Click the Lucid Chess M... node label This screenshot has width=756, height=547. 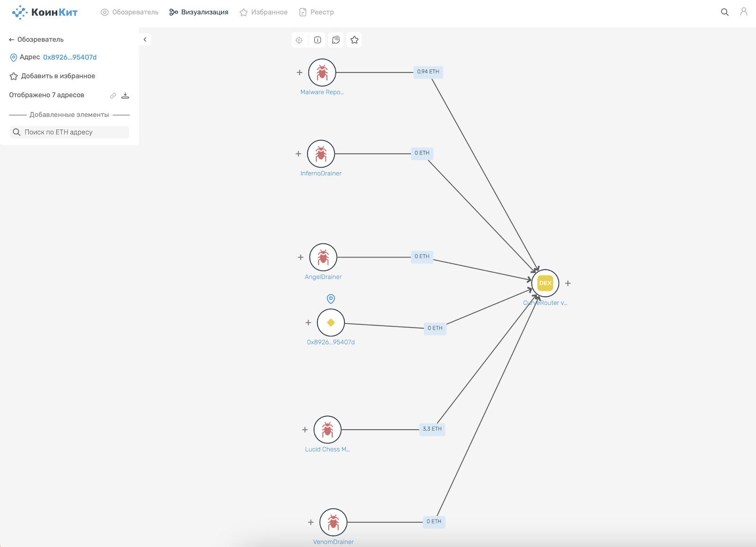327,450
